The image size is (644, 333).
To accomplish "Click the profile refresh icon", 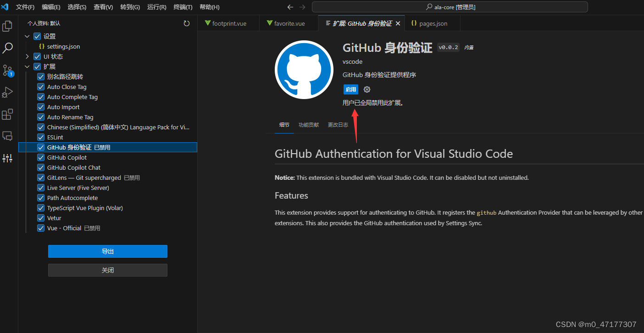I will tap(187, 23).
